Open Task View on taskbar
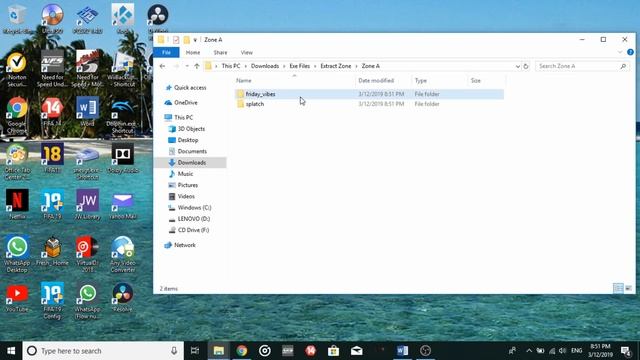Viewport: 640px width, 360px height. click(195, 351)
